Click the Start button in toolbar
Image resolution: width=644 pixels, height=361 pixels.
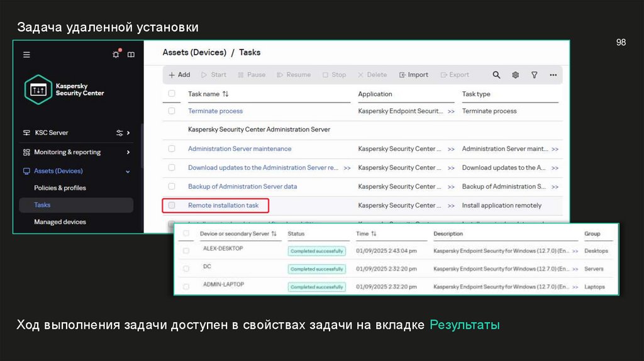[214, 75]
